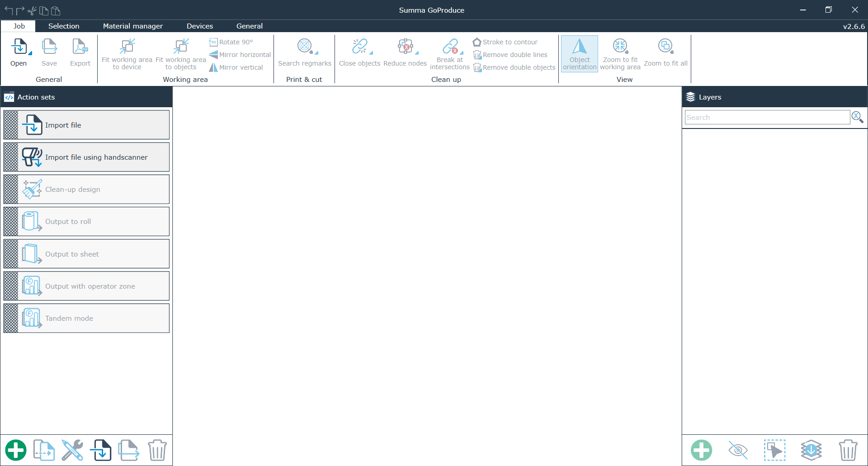Click the Zoom to fit all icon

665,46
